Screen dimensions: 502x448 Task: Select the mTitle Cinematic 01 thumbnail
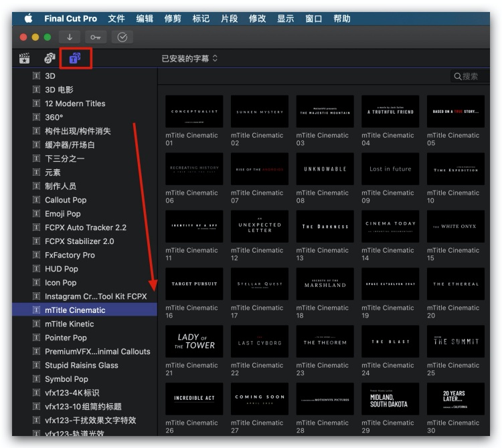click(194, 111)
